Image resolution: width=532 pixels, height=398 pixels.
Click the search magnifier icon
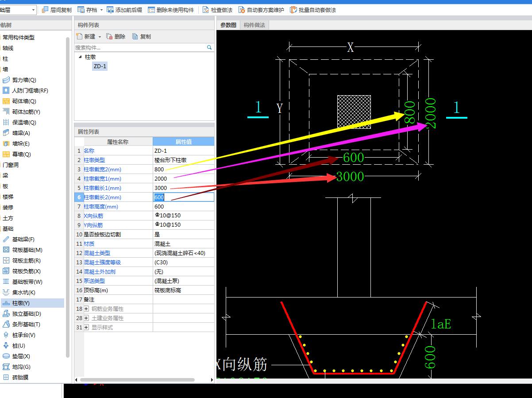pyautogui.click(x=209, y=47)
